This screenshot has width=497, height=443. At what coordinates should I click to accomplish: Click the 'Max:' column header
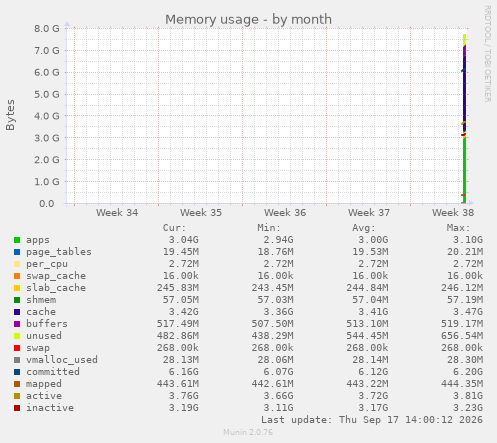point(458,228)
